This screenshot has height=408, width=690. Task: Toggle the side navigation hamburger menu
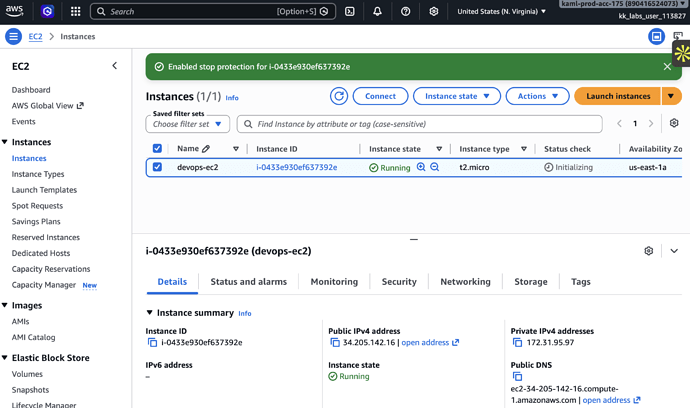pyautogui.click(x=14, y=37)
